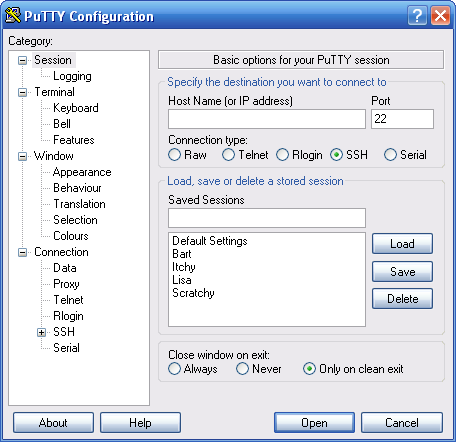Click the Port field showing 22

402,119
